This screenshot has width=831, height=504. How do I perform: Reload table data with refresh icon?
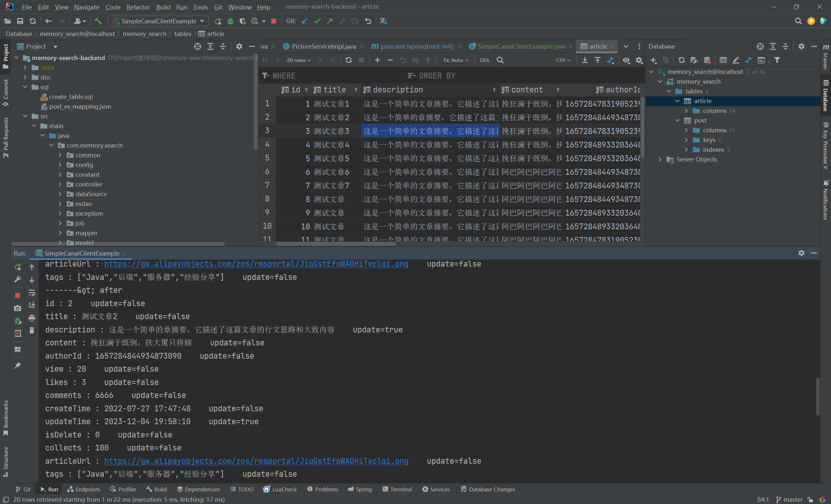click(x=348, y=60)
